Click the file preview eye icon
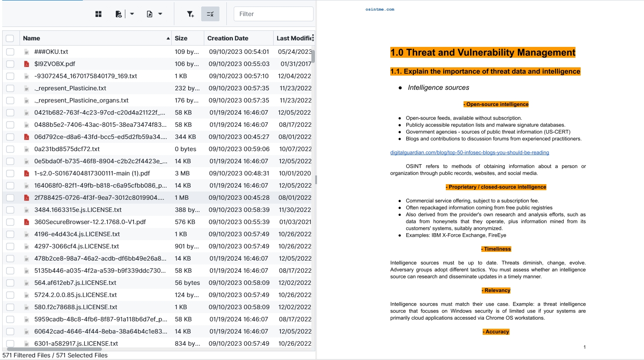The image size is (644, 360). tap(118, 14)
